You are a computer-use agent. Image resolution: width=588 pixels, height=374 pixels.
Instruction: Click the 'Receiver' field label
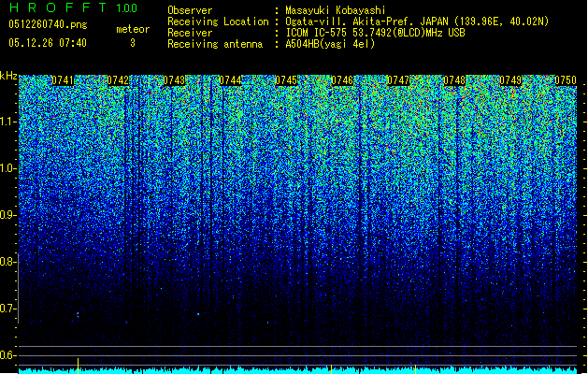click(x=190, y=33)
